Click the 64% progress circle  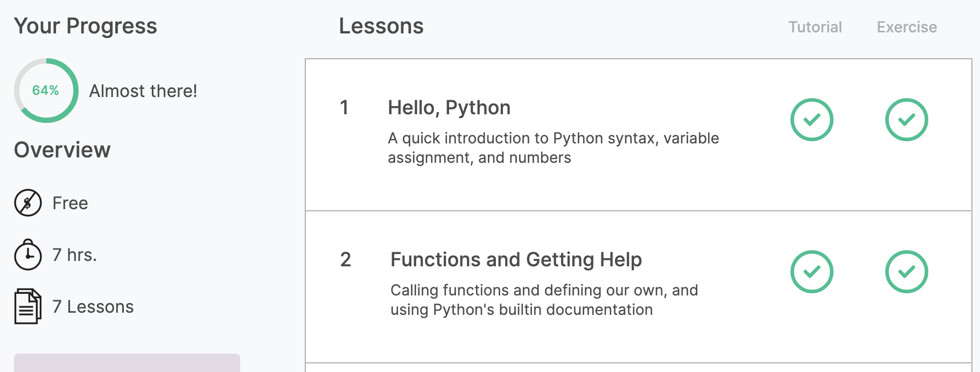tap(46, 91)
